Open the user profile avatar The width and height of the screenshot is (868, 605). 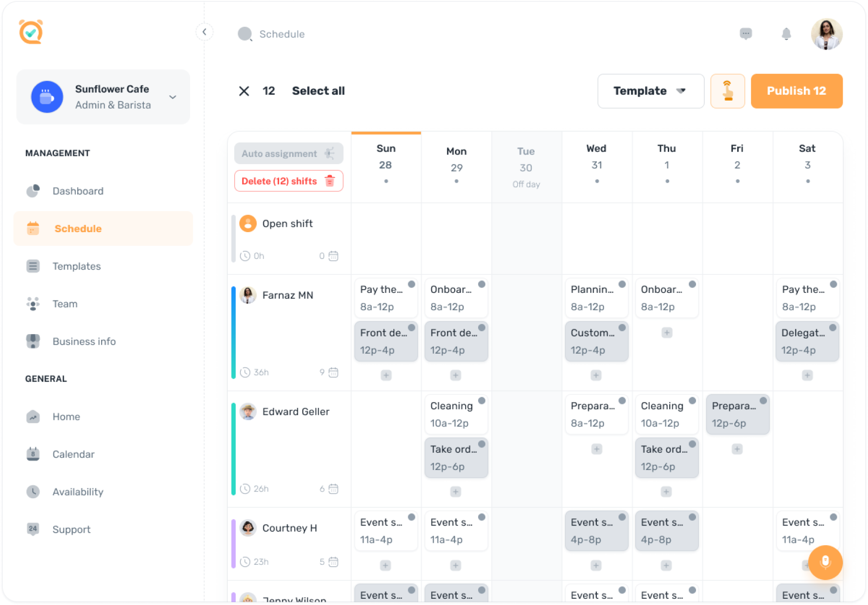[x=826, y=34]
